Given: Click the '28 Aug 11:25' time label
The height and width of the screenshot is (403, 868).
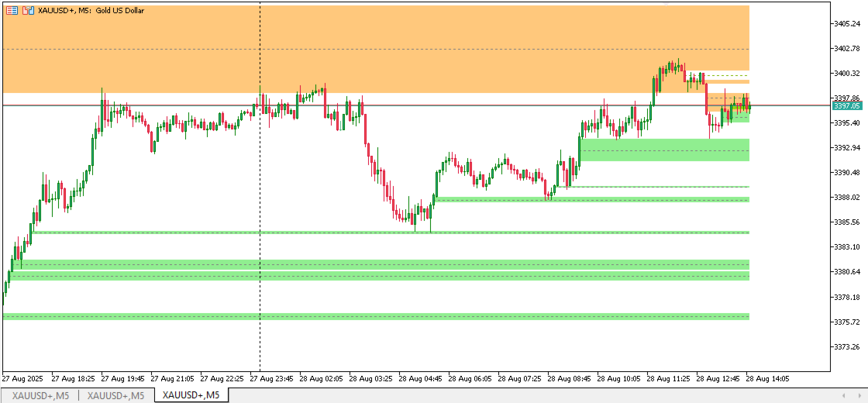Looking at the screenshot, I should point(669,379).
